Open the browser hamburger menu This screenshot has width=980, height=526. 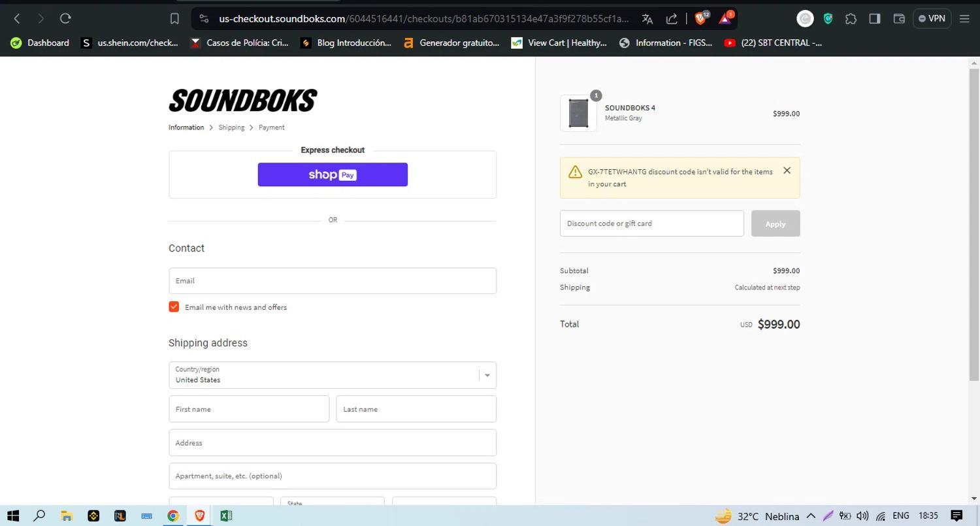coord(964,18)
